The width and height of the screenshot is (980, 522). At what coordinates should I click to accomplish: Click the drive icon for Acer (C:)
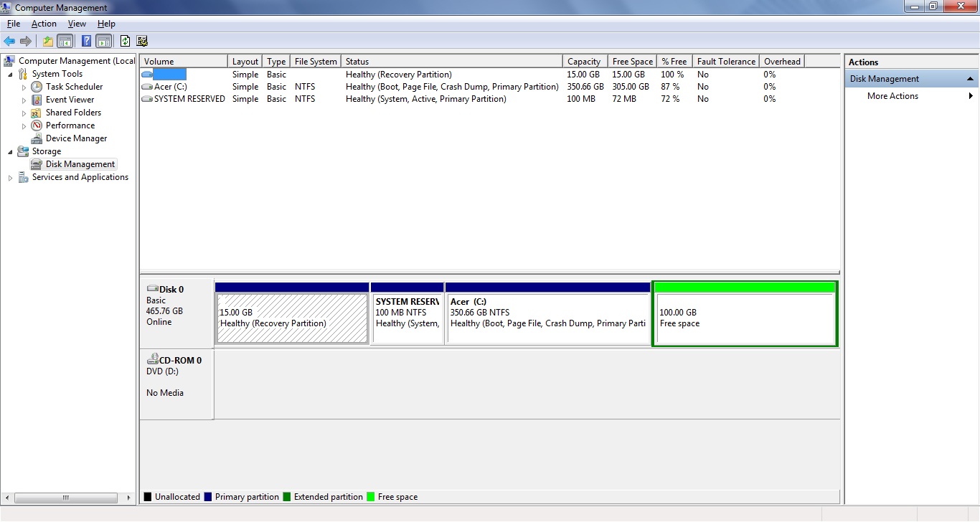tap(147, 87)
